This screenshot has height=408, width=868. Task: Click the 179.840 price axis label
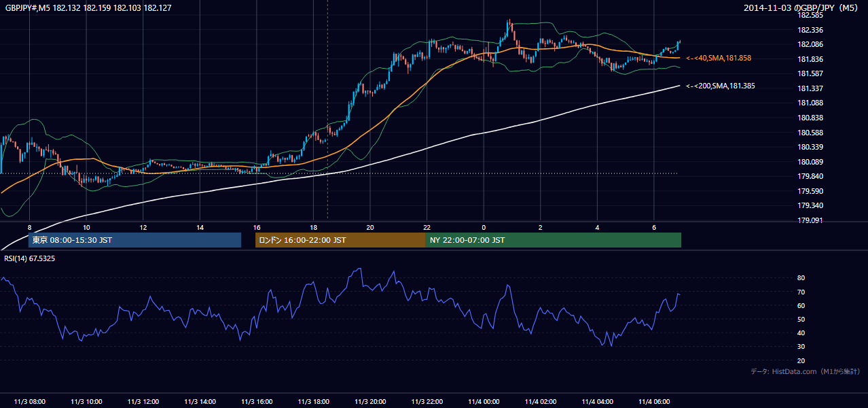click(x=810, y=177)
